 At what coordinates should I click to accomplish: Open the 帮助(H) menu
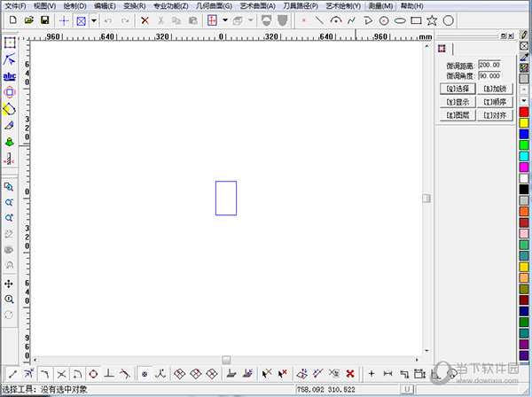click(x=412, y=6)
